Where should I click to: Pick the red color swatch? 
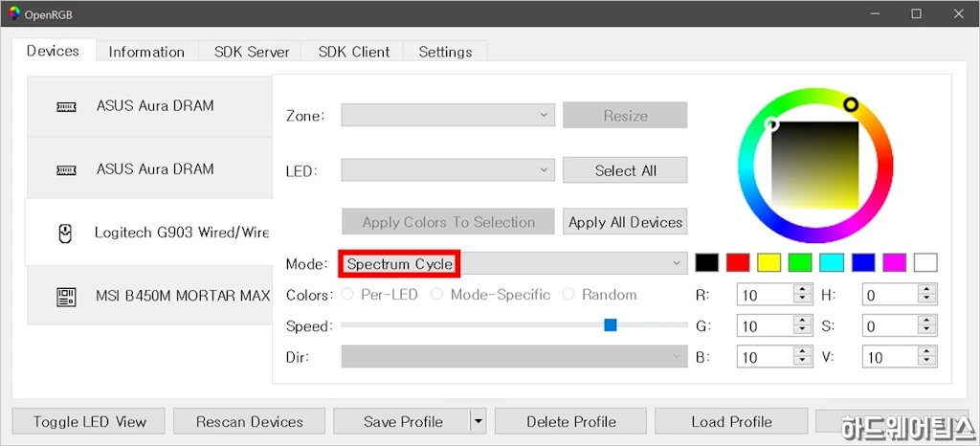[x=737, y=262]
